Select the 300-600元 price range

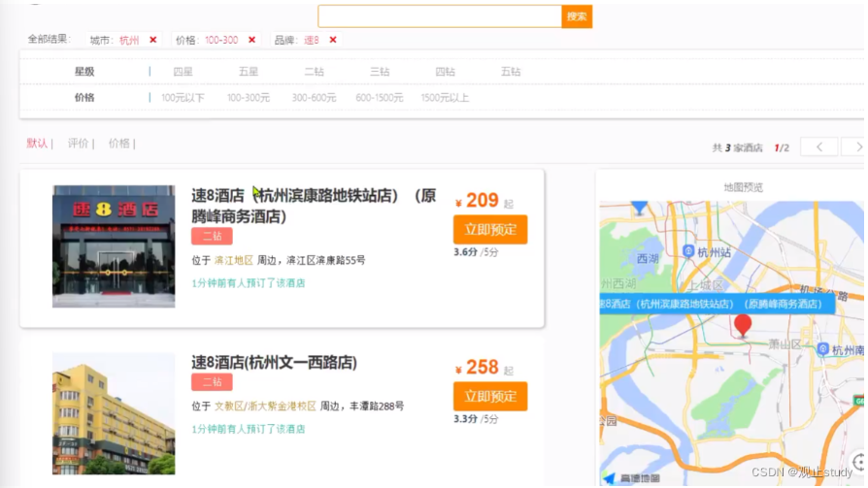[x=314, y=97]
